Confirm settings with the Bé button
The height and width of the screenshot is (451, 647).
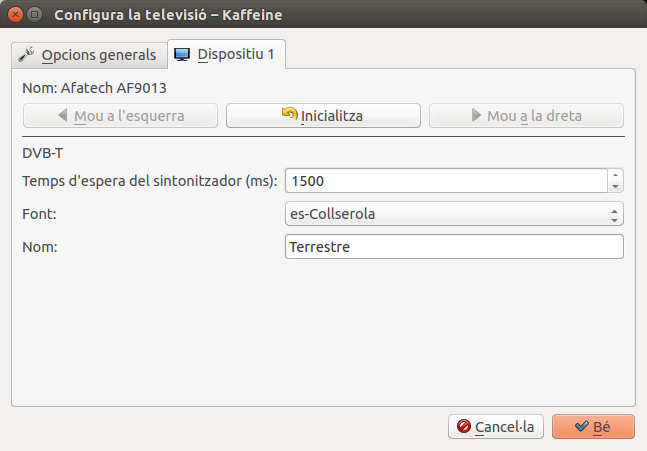[x=593, y=427]
